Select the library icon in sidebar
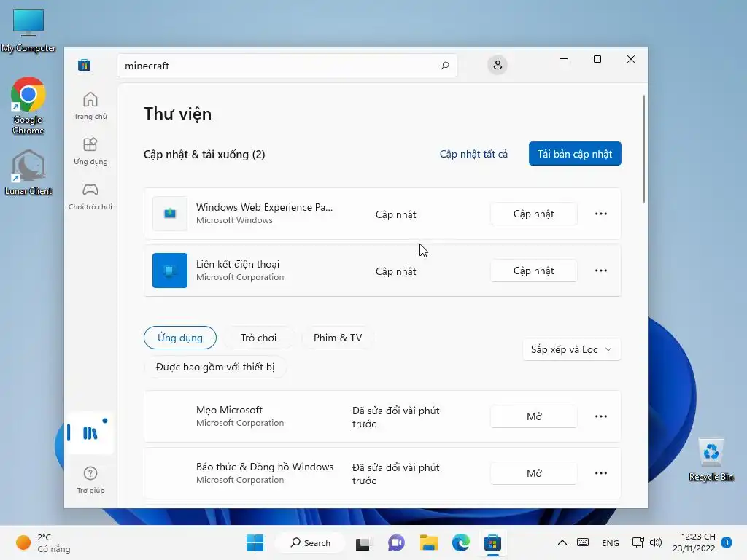 (x=90, y=432)
